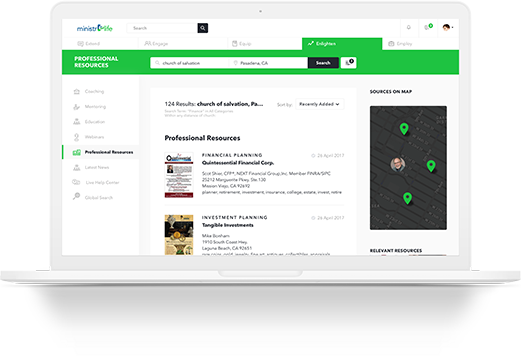Open header icon with green badge
This screenshot has height=360, width=521.
tap(428, 27)
